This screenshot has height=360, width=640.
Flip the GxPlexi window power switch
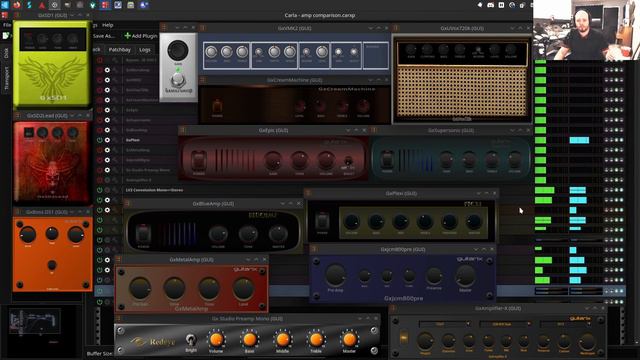[x=322, y=222]
